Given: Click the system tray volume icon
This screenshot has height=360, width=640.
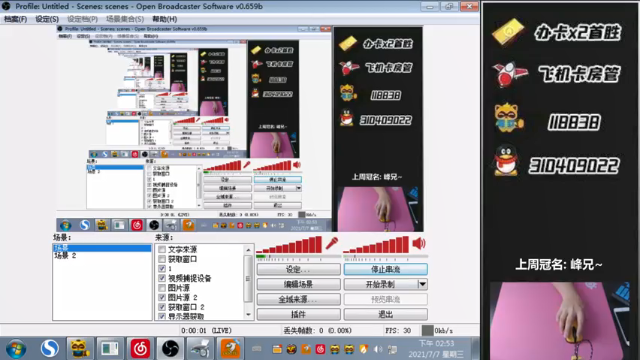Looking at the screenshot, I should 378,349.
